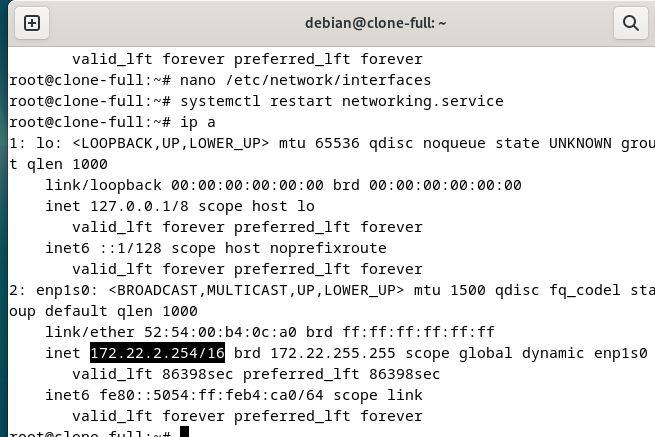
Task: Click the window title debian@clone-full: ~
Action: pyautogui.click(x=376, y=23)
